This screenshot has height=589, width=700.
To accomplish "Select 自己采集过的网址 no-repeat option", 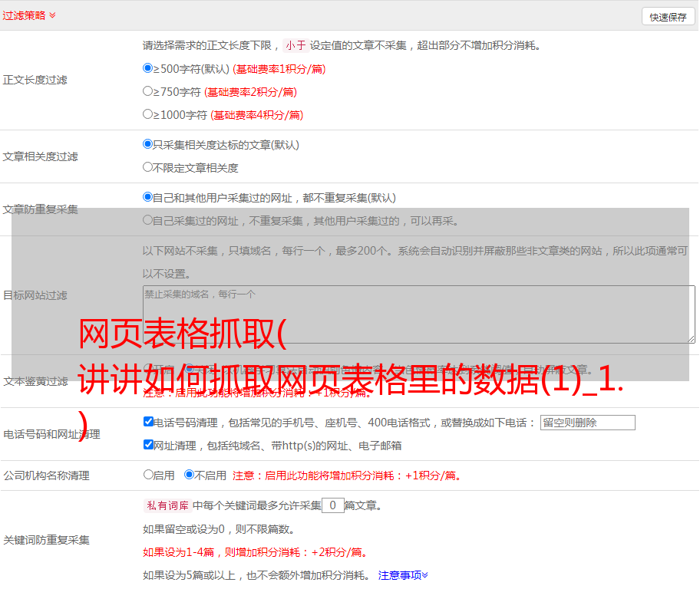I will click(148, 220).
